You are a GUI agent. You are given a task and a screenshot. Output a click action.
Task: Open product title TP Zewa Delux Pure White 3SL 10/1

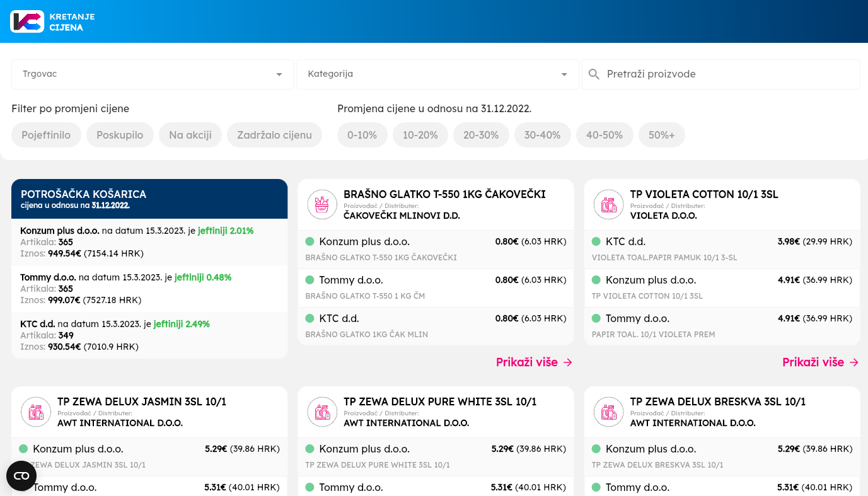tap(440, 401)
